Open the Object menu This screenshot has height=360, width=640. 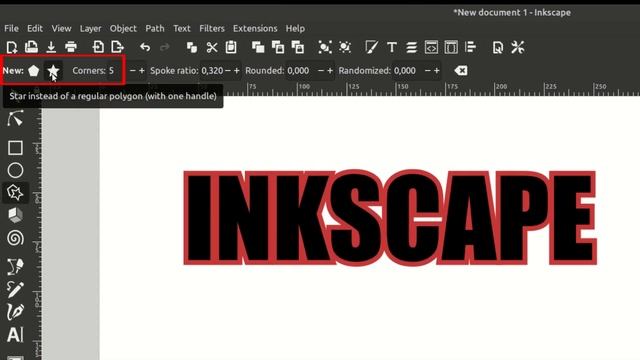point(123,29)
